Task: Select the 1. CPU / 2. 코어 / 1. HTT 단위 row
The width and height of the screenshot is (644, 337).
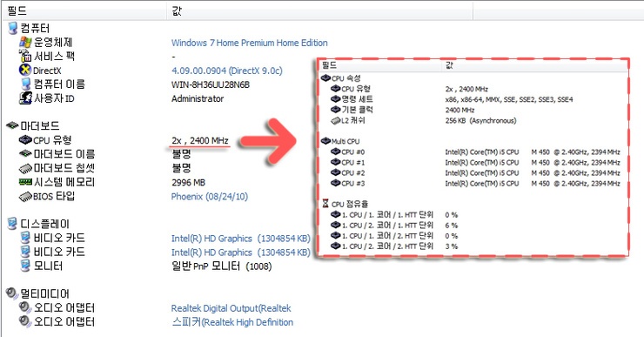Action: [394, 226]
